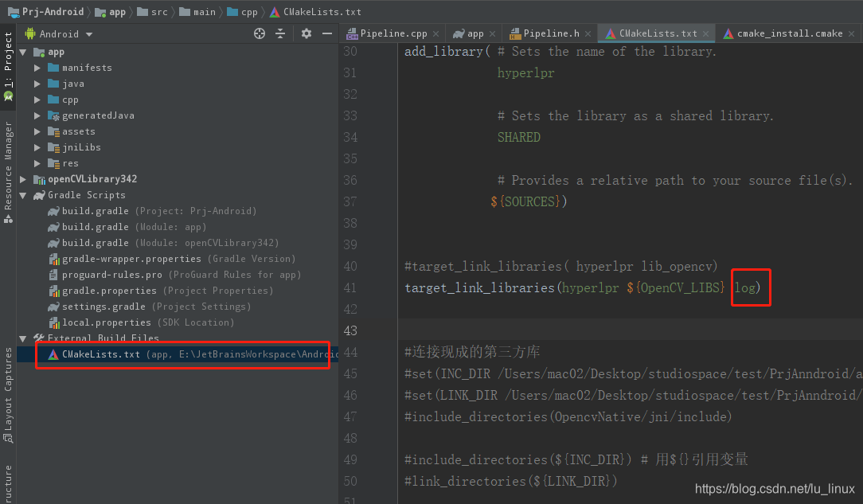Image resolution: width=863 pixels, height=504 pixels.
Task: Switch to Pipeline.h tab
Action: tap(550, 33)
